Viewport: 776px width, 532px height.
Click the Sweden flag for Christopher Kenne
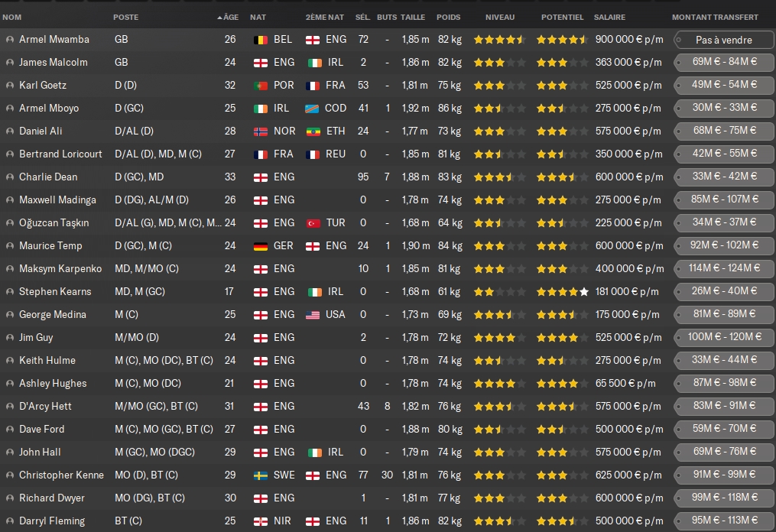[x=261, y=475]
